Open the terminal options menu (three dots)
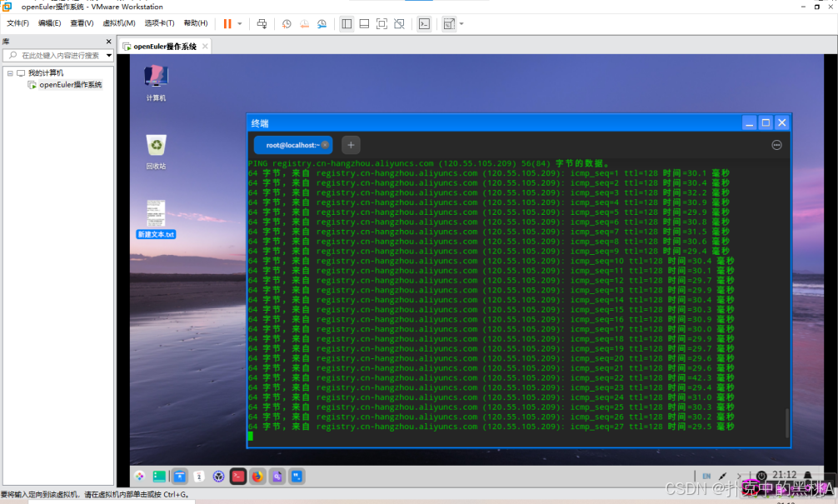This screenshot has width=838, height=504. [776, 145]
